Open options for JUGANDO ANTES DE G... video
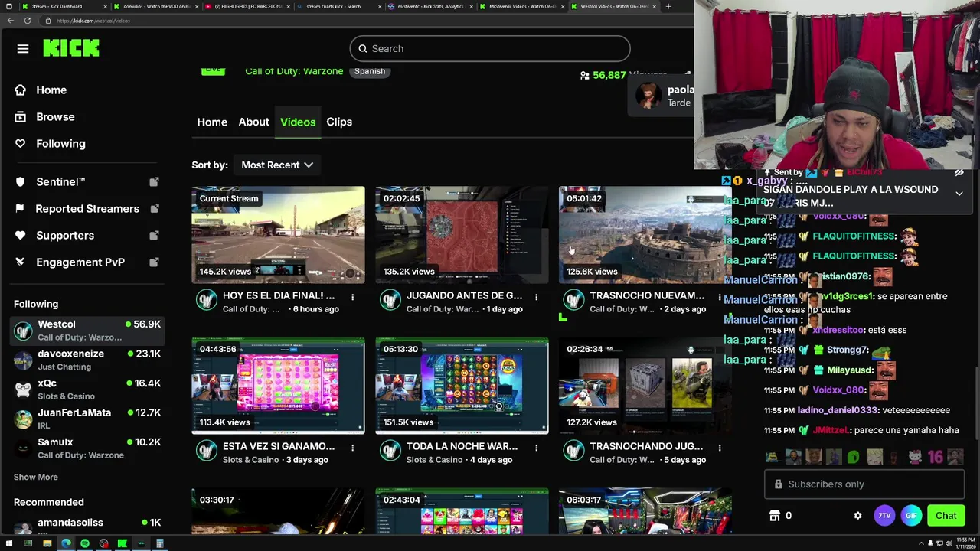Screen dimensions: 980x551 coord(536,296)
